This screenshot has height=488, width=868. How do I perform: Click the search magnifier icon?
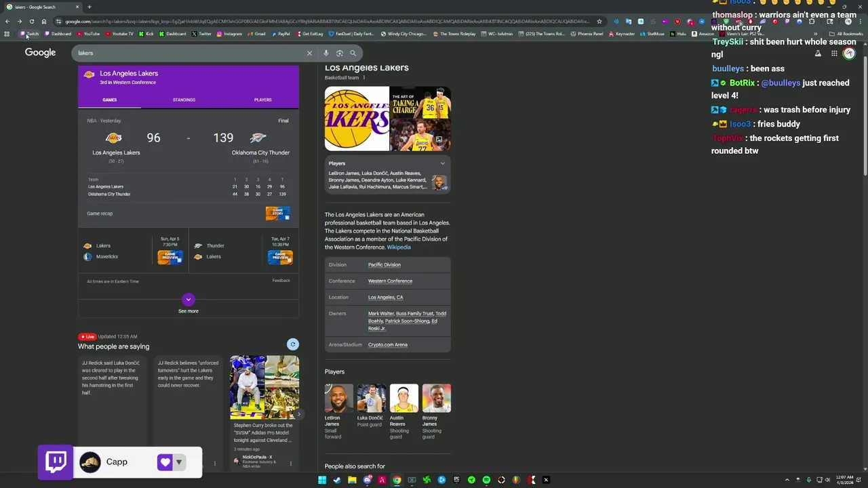tap(353, 53)
